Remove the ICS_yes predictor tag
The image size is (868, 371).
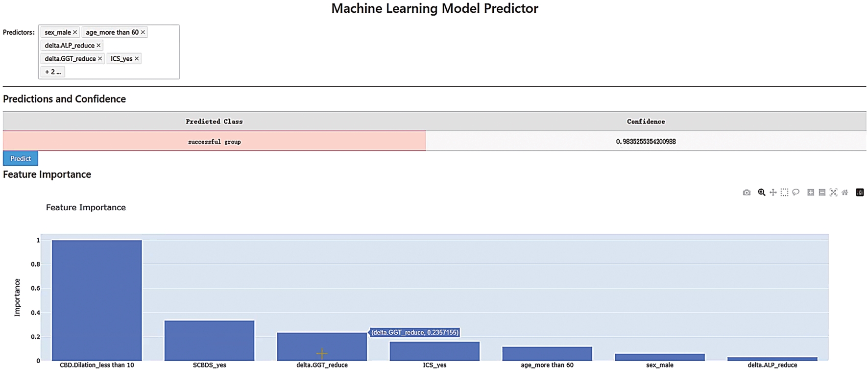(x=137, y=59)
